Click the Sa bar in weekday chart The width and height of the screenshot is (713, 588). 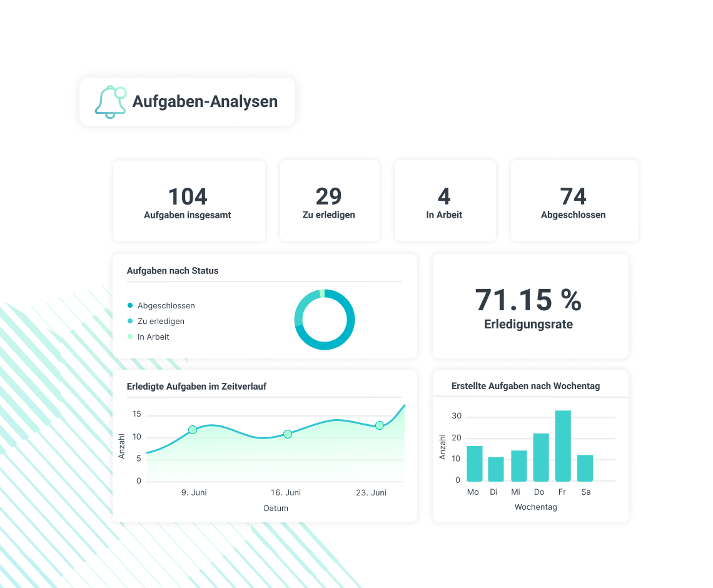(x=585, y=468)
